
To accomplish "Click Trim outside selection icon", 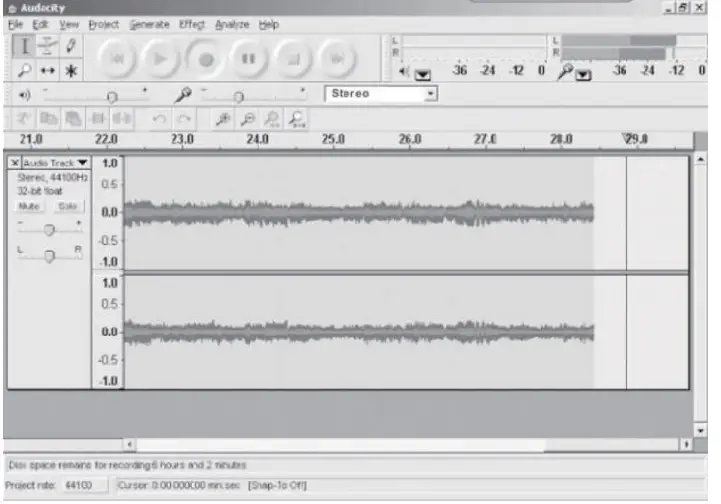I will pos(97,119).
